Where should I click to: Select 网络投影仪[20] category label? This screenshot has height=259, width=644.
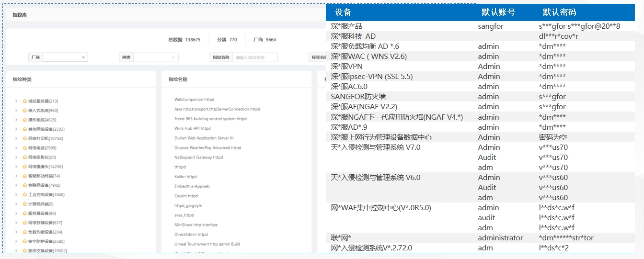tap(42, 157)
